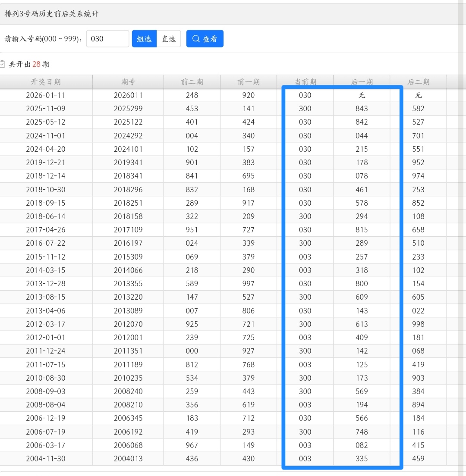The width and height of the screenshot is (466, 476).
Task: Click the 开奖日期 column header
Action: 46,82
